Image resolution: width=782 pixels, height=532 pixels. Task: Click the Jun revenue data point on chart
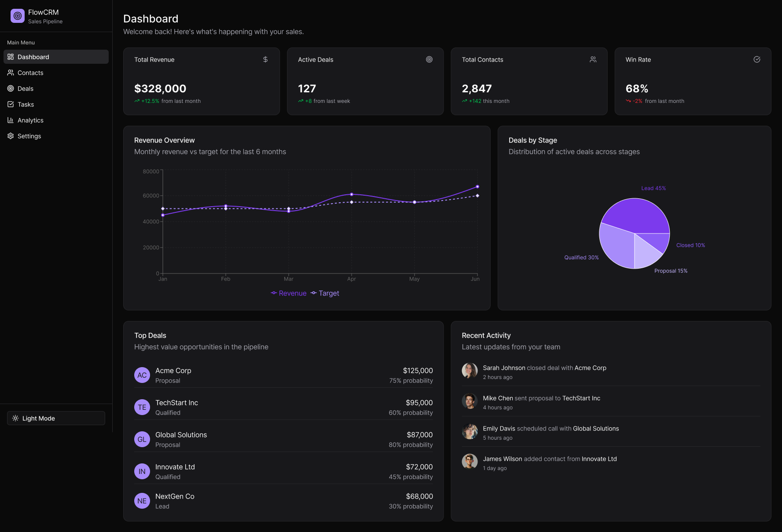pyautogui.click(x=477, y=187)
